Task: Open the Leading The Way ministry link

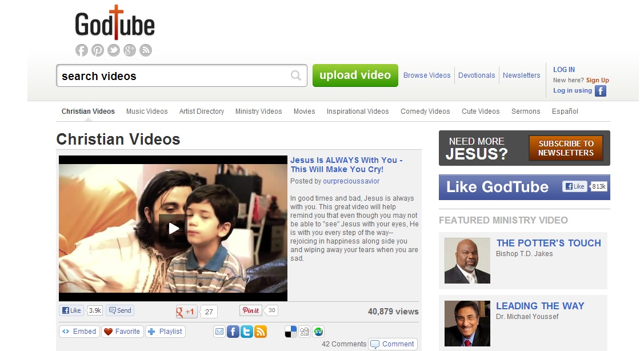Action: point(540,306)
